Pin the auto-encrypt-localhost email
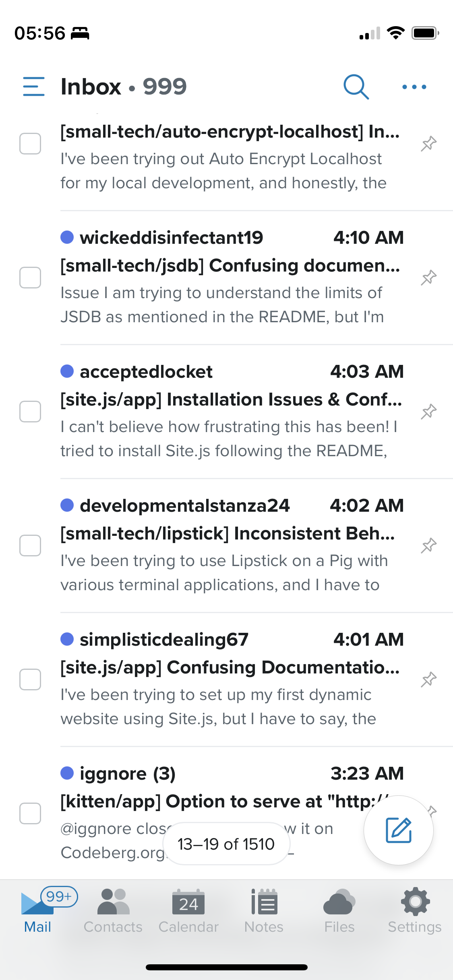The width and height of the screenshot is (453, 980). pyautogui.click(x=429, y=144)
